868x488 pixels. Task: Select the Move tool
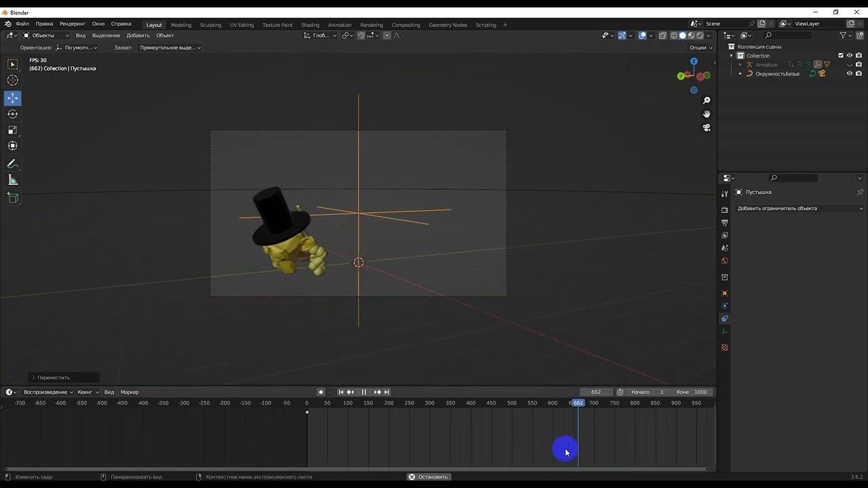[13, 98]
